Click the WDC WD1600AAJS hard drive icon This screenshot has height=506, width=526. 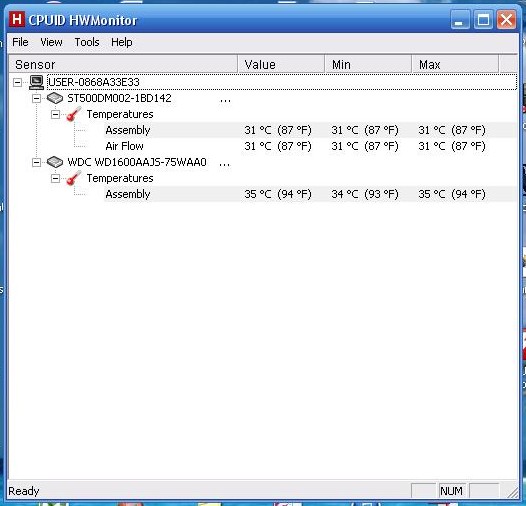click(x=55, y=162)
